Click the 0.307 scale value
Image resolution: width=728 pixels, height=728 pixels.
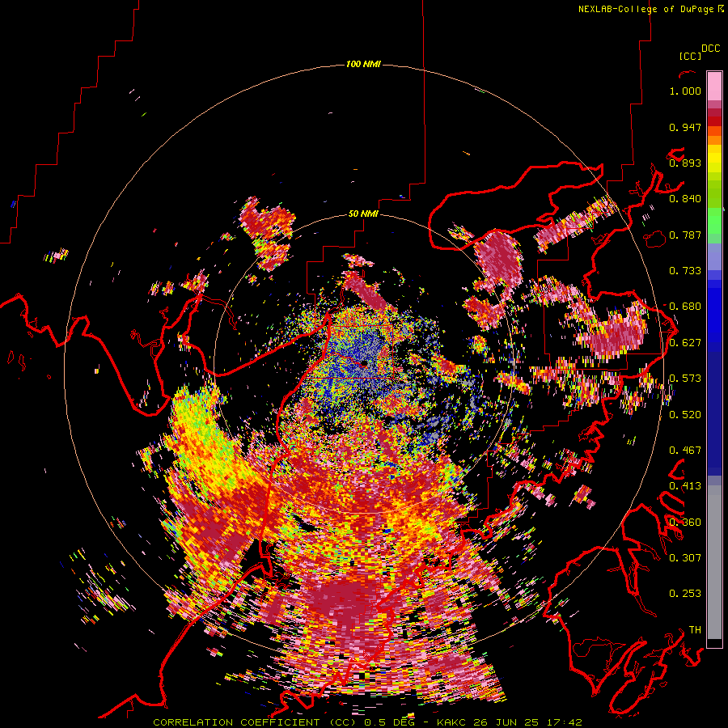click(685, 557)
